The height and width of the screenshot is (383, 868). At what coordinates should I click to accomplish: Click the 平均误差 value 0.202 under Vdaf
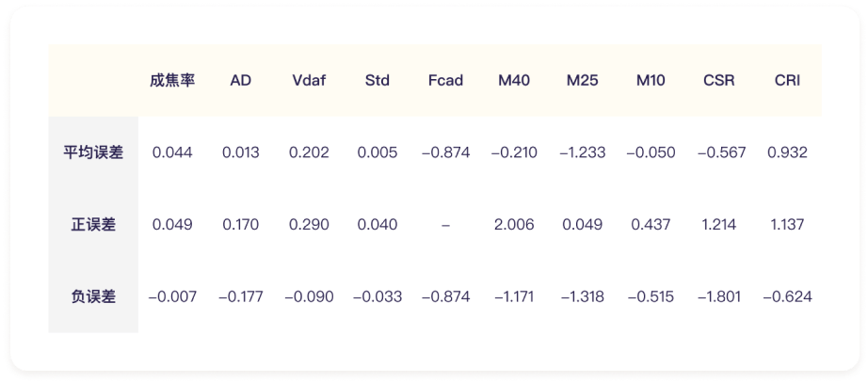[x=309, y=152]
